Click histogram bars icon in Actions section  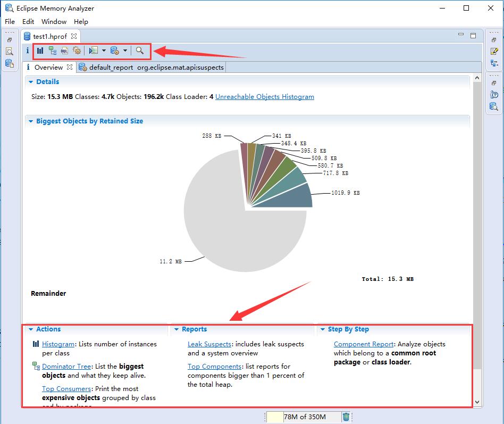click(x=36, y=344)
